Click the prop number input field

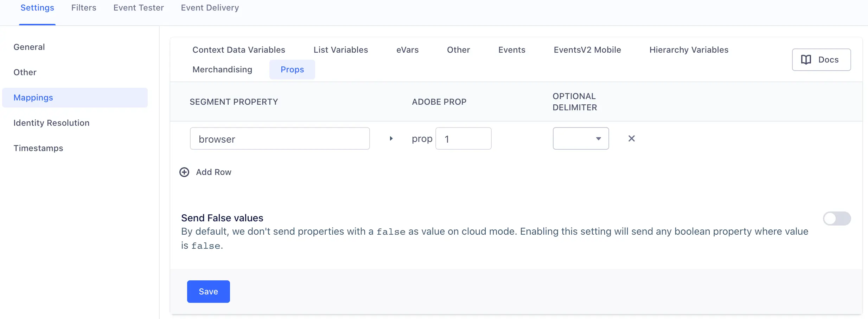coord(464,138)
